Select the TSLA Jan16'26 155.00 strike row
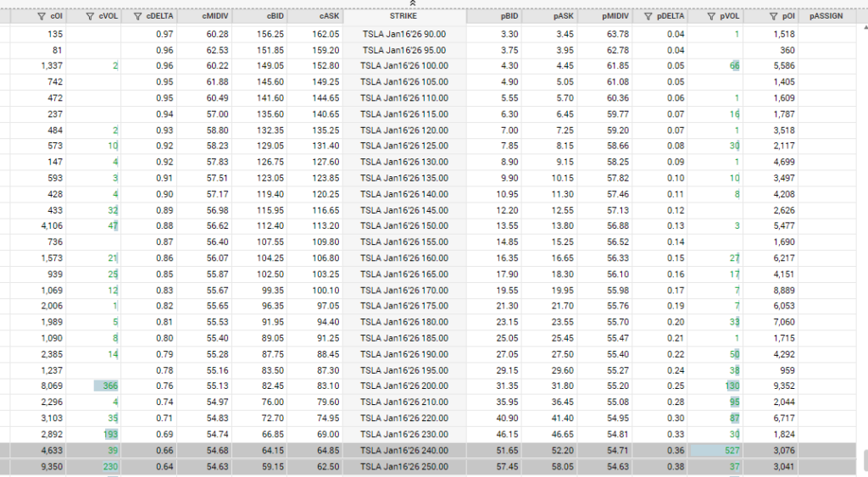 (x=404, y=241)
